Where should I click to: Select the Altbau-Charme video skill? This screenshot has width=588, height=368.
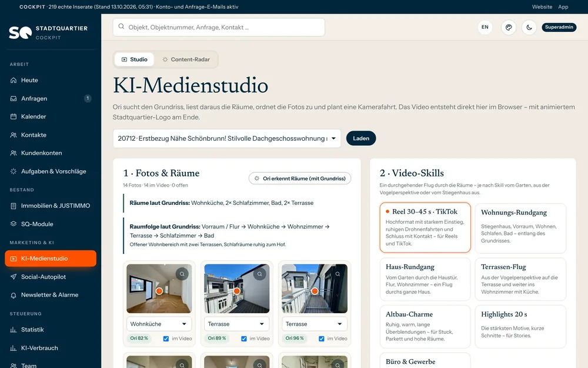[x=425, y=327]
